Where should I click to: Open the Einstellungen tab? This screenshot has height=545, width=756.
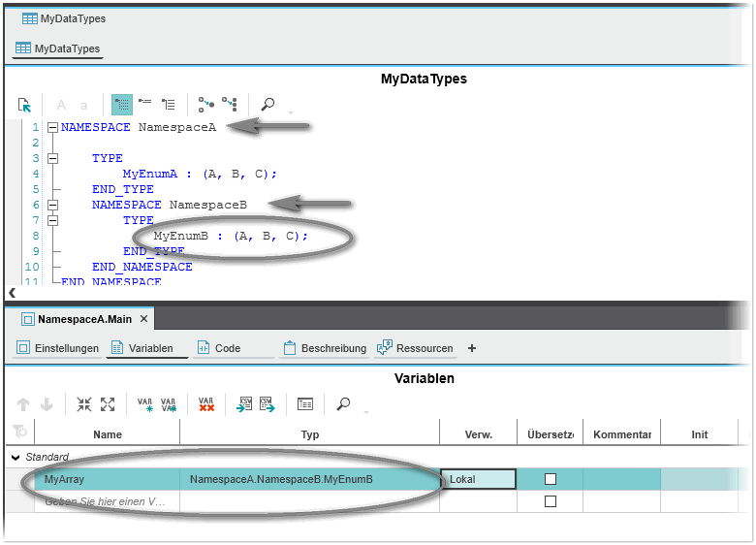(x=58, y=348)
